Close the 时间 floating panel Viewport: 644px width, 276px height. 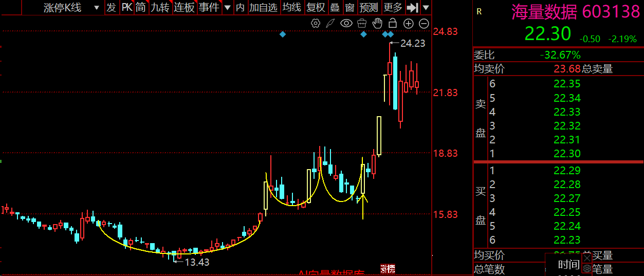pos(587,257)
